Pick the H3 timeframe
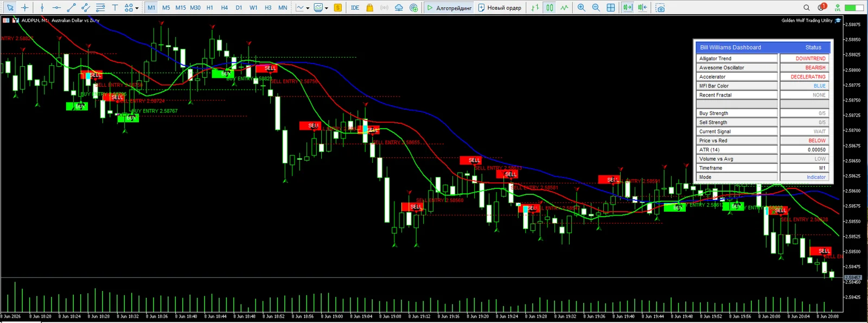The height and width of the screenshot is (323, 868). click(268, 8)
